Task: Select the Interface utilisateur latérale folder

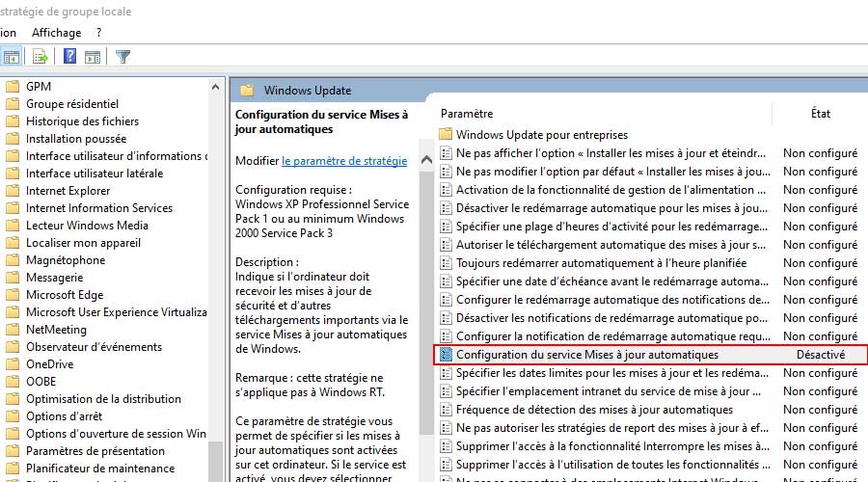Action: [x=95, y=174]
